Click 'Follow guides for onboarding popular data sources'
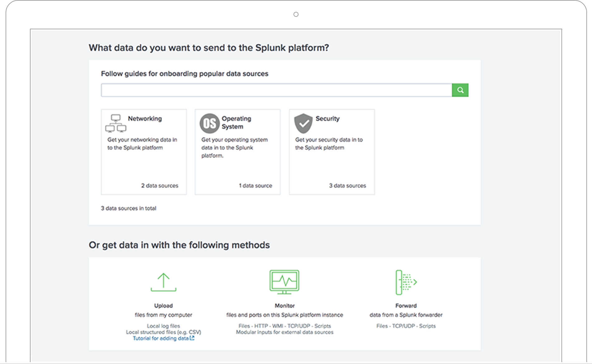The width and height of the screenshot is (592, 364). pos(184,74)
